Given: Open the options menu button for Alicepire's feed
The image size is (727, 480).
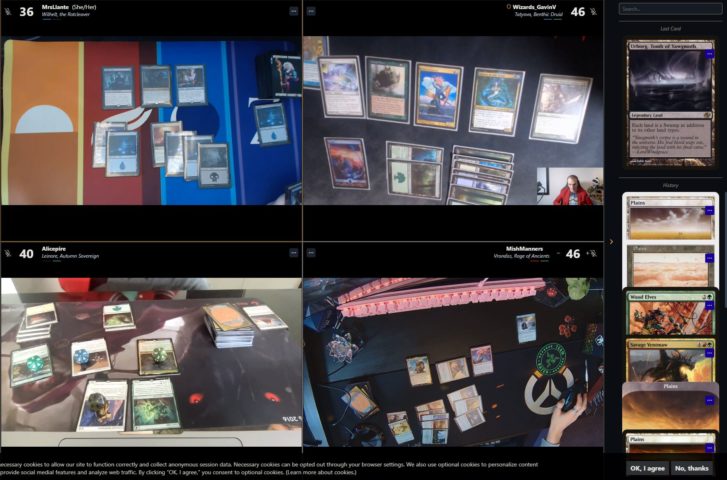Looking at the screenshot, I should coord(293,253).
